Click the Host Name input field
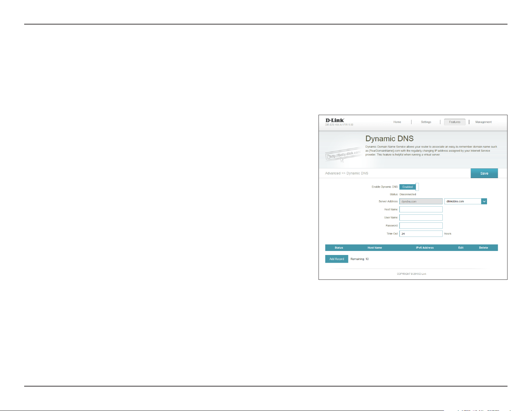Image resolution: width=532 pixels, height=411 pixels. click(x=421, y=209)
